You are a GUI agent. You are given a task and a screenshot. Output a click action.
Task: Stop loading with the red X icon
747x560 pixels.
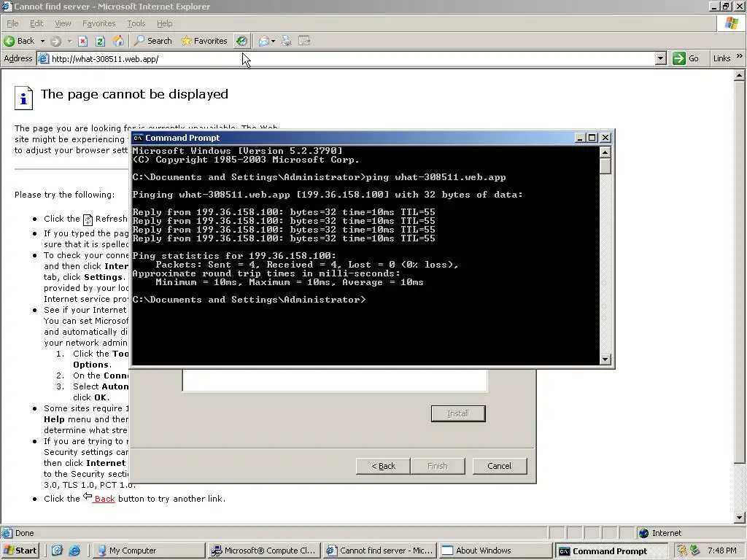coord(82,41)
